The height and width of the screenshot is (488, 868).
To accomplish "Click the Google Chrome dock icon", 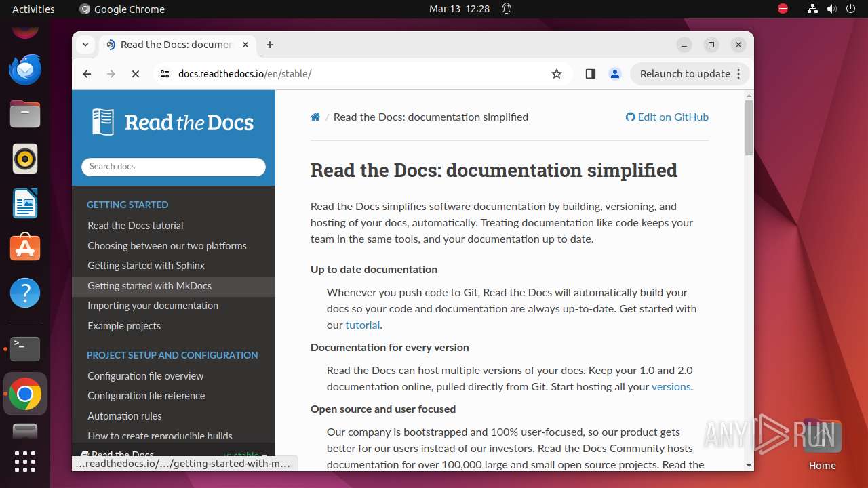I will pos(25,394).
